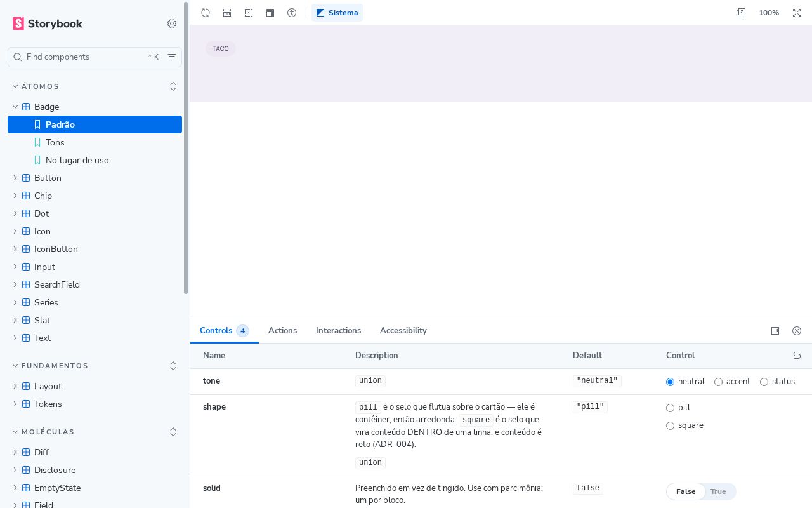Change addon panel orientation icon

click(x=775, y=331)
